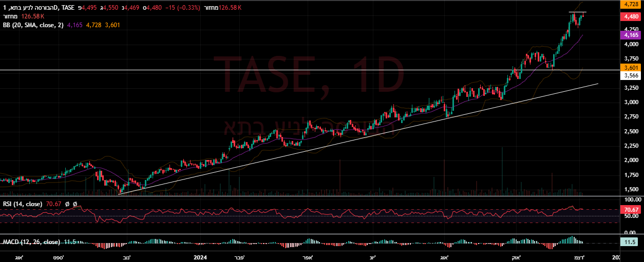Viewport: 644px width, 262px height.
Task: Click the RSI legend value 70.67
Action: click(54, 204)
